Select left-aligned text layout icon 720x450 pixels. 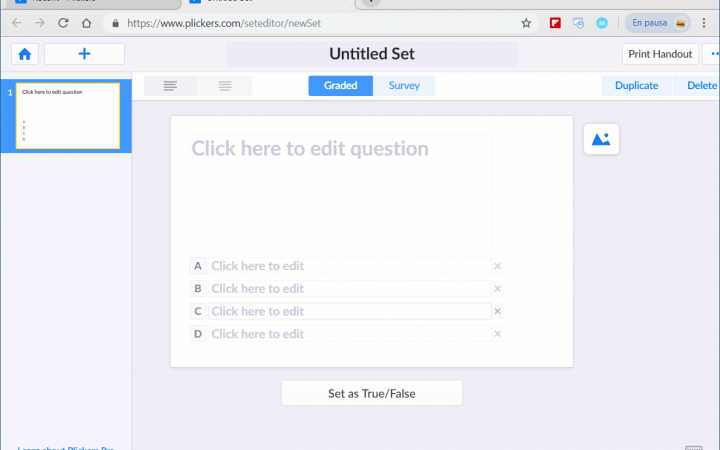(x=170, y=86)
